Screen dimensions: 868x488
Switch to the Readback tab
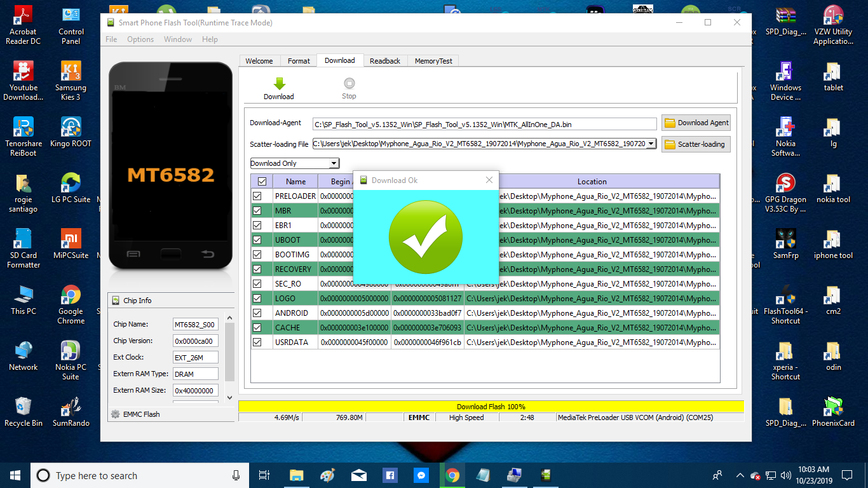tap(385, 61)
